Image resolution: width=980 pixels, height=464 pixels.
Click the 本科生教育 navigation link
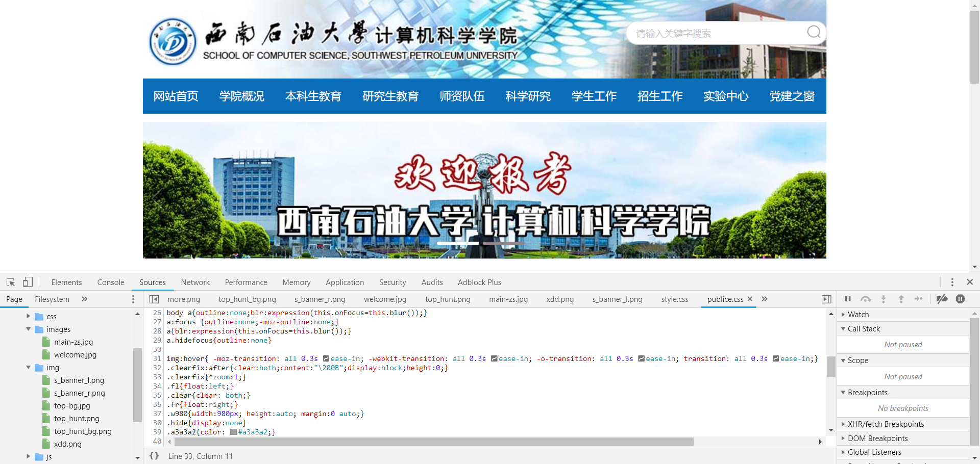click(313, 96)
